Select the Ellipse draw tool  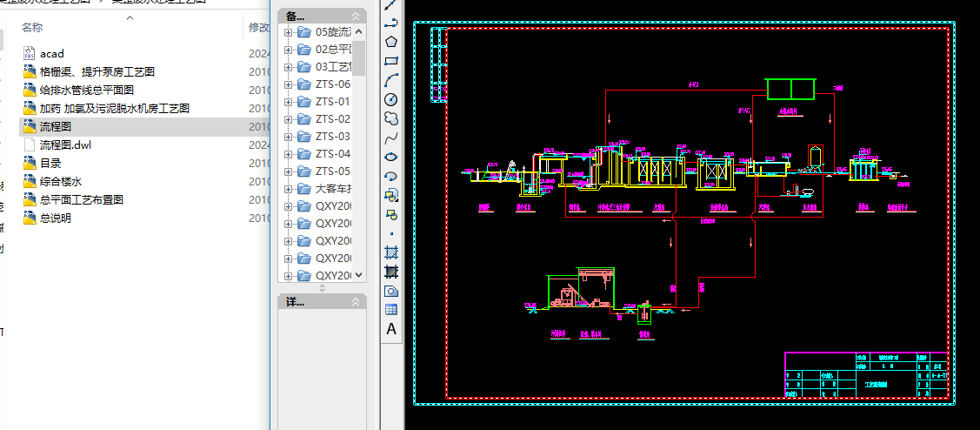(x=391, y=157)
